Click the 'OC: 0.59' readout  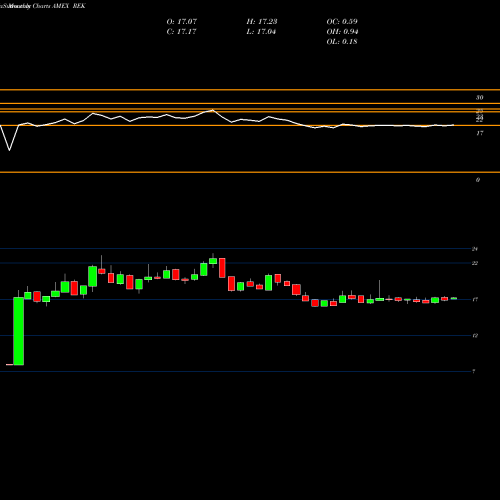coord(342,22)
